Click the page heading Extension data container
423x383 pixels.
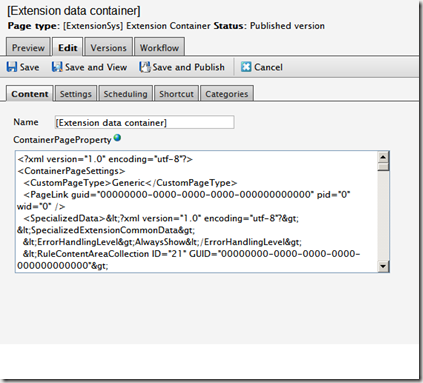74,11
